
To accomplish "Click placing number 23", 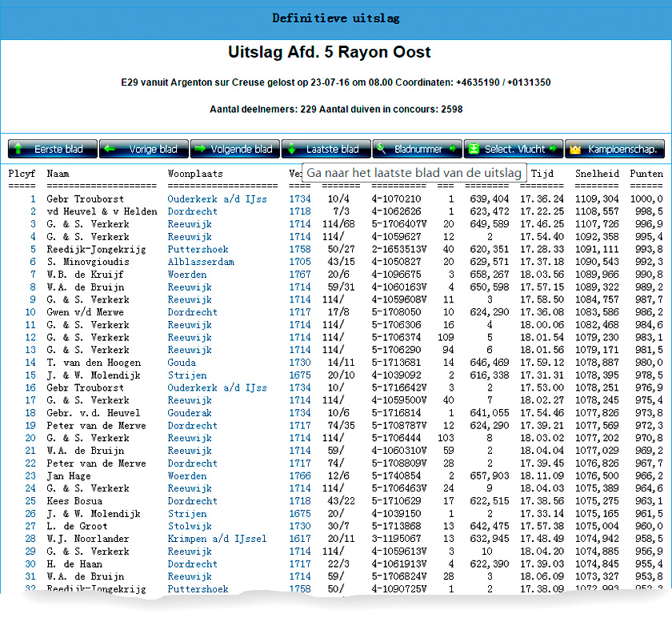I will (x=30, y=476).
